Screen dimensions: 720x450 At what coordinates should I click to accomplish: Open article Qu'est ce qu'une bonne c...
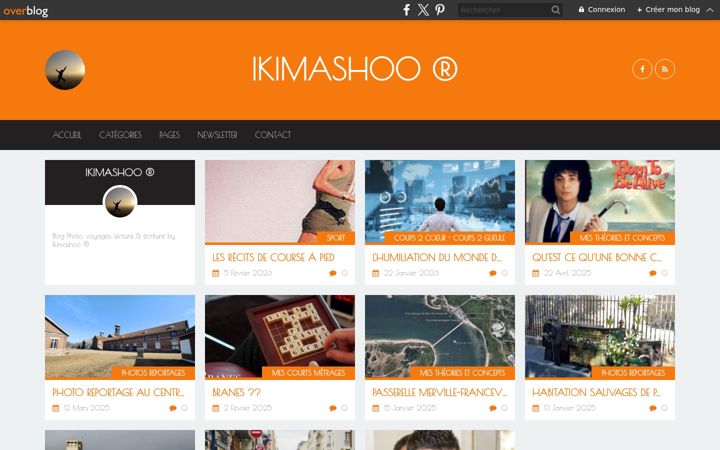[x=597, y=257]
